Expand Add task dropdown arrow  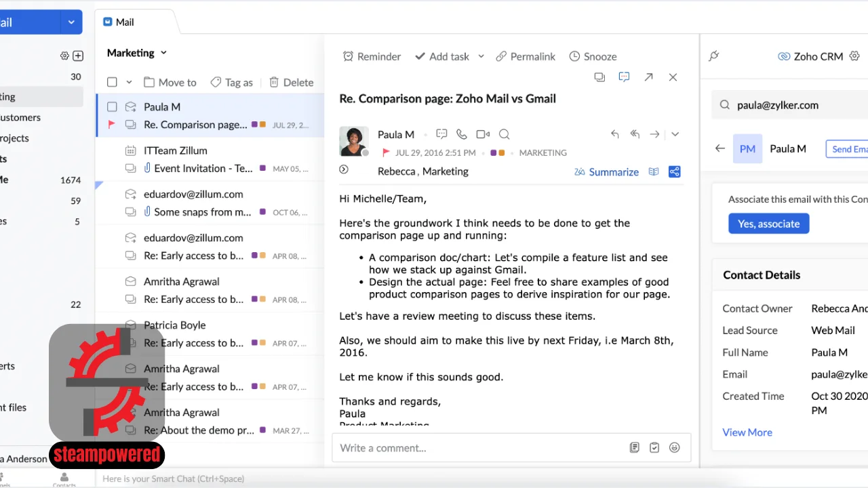point(481,56)
